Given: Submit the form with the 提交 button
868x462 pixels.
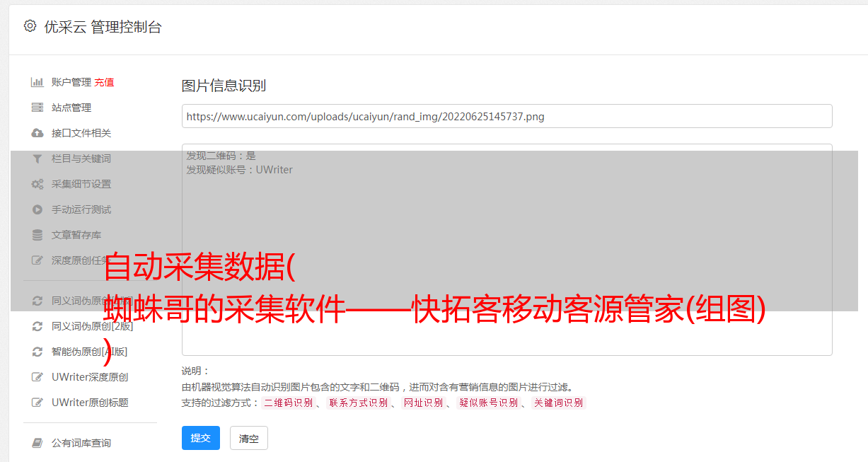Looking at the screenshot, I should [201, 438].
